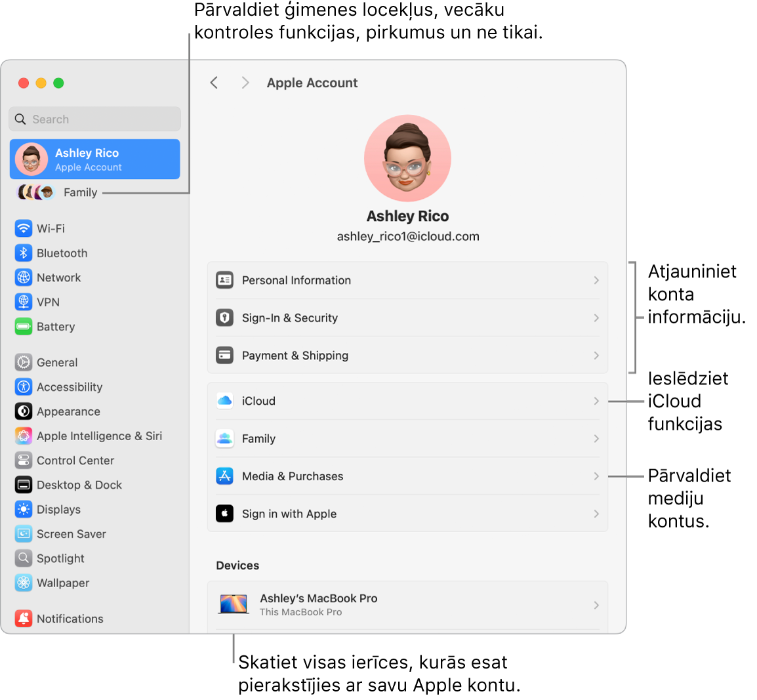Go back with the left arrow button
This screenshot has width=757, height=700.
click(215, 83)
